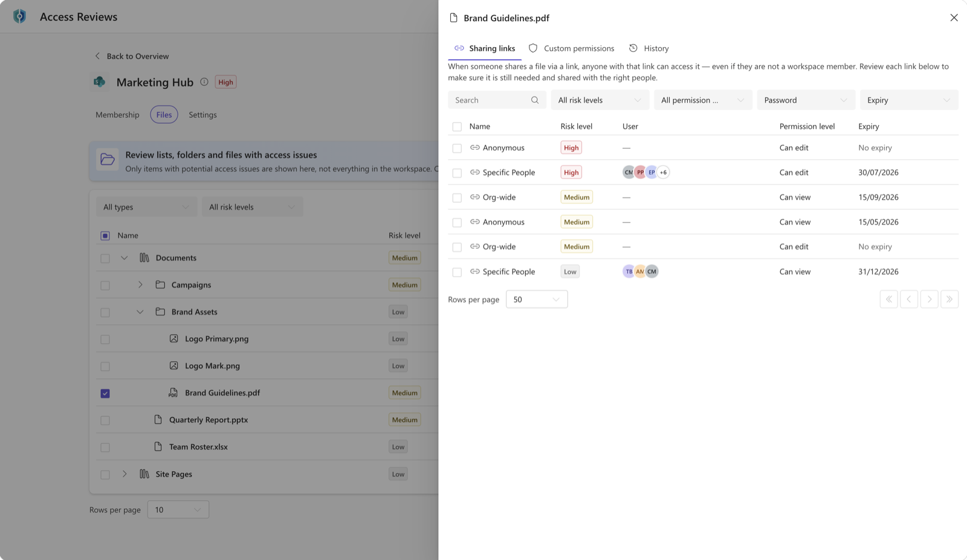967x560 pixels.
Task: Sort sharing links by Risk level column
Action: coord(576,126)
